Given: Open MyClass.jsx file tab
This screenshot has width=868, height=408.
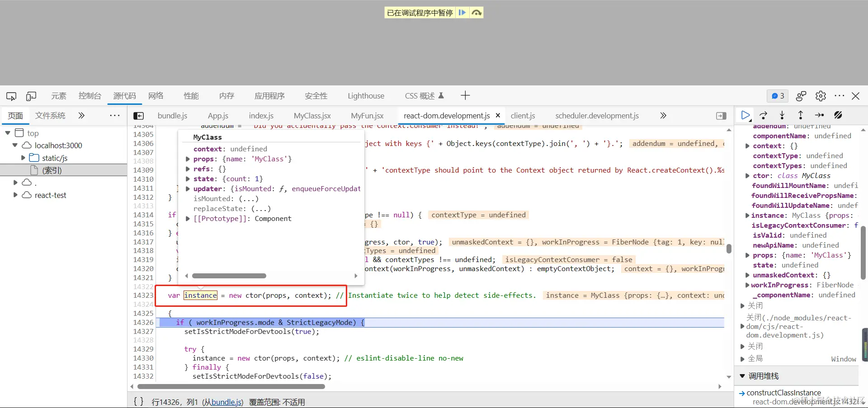Looking at the screenshot, I should point(312,116).
